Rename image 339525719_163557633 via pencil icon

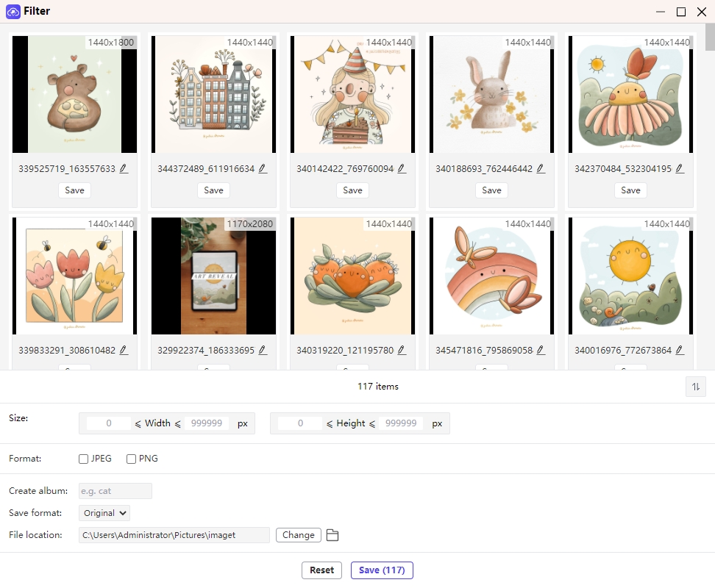[x=124, y=168]
